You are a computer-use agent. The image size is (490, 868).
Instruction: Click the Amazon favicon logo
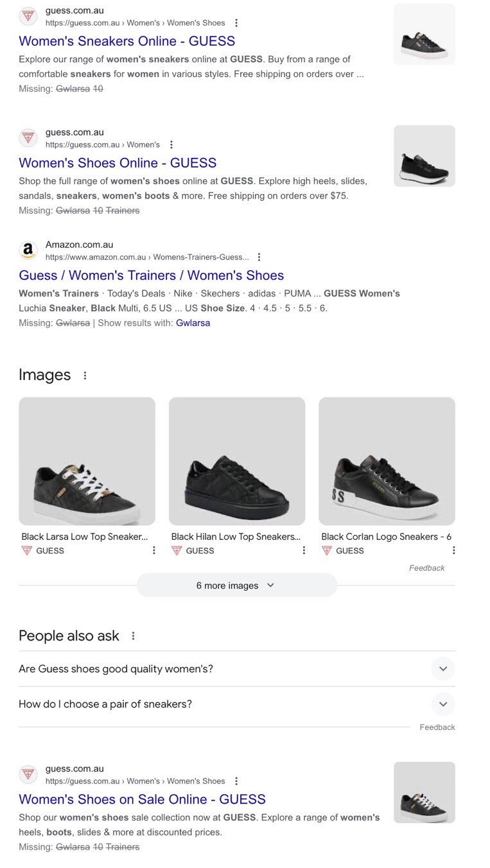[28, 250]
